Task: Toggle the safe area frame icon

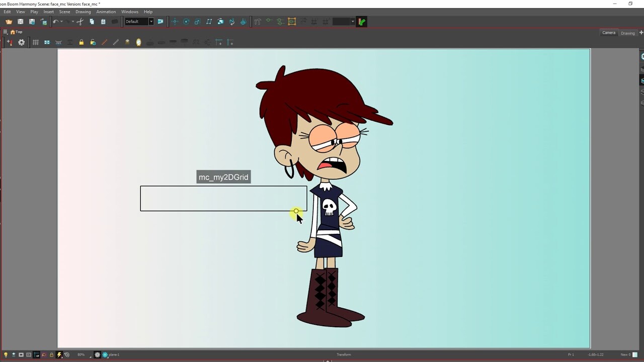Action: (28, 354)
